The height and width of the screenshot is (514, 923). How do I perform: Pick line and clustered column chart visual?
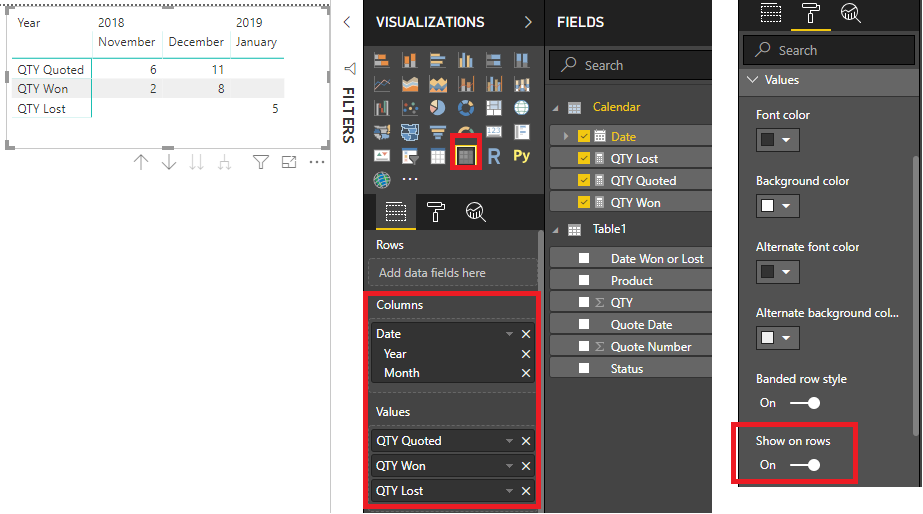[493, 84]
